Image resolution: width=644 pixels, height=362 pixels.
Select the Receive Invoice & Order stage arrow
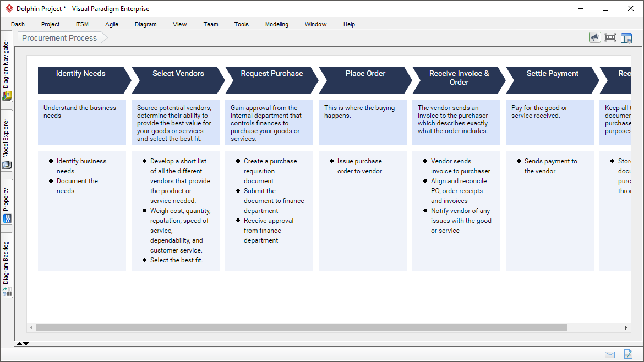(459, 80)
